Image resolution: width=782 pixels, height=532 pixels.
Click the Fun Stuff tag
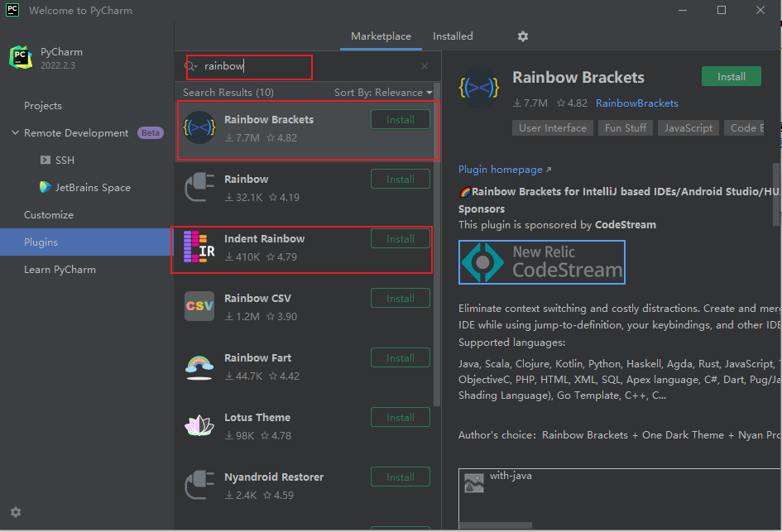point(626,128)
